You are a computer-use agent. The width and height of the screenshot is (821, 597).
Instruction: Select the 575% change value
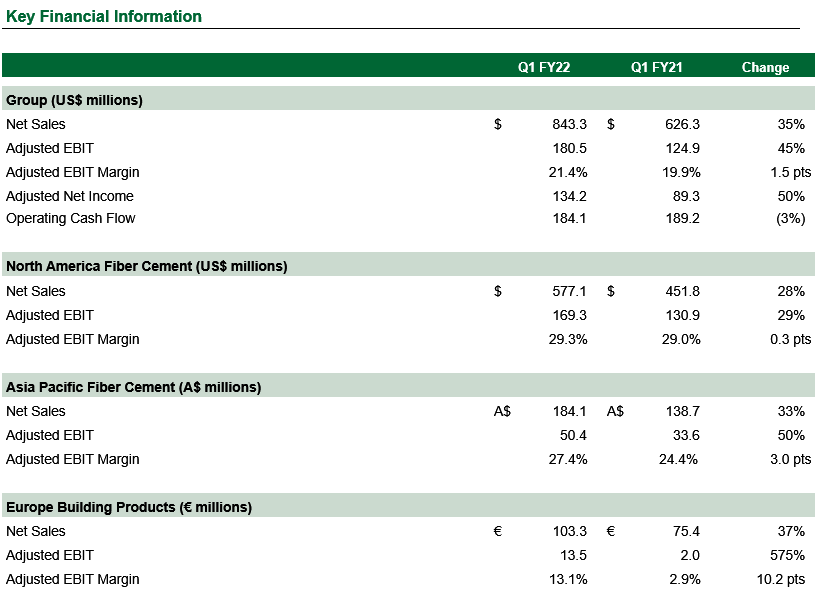click(787, 555)
